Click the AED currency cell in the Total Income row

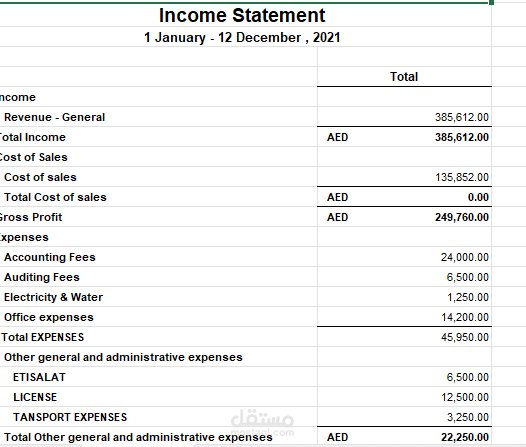[337, 137]
